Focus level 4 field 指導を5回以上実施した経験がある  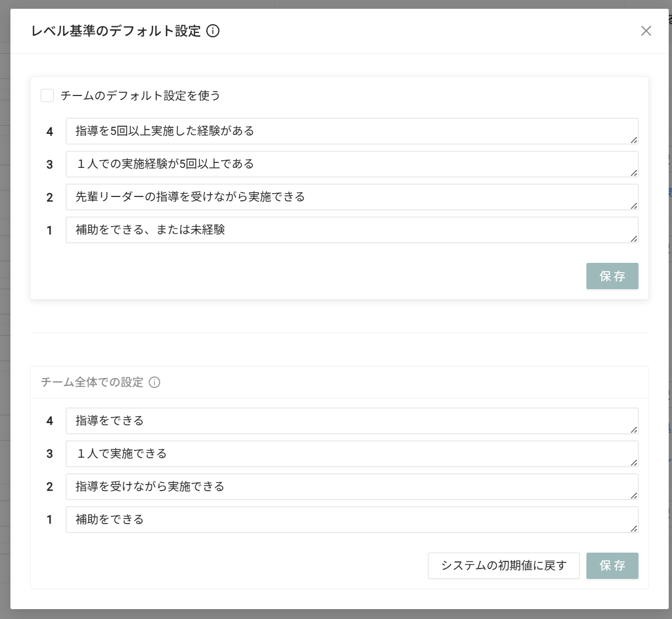pyautogui.click(x=351, y=131)
